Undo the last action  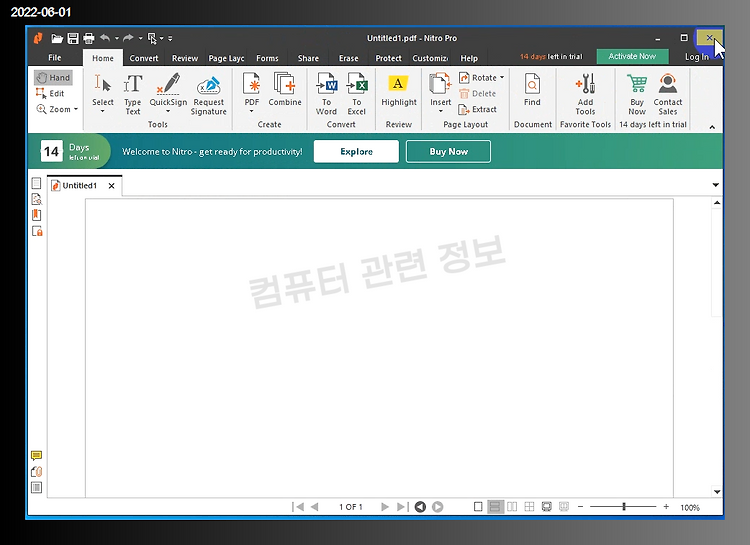point(105,38)
